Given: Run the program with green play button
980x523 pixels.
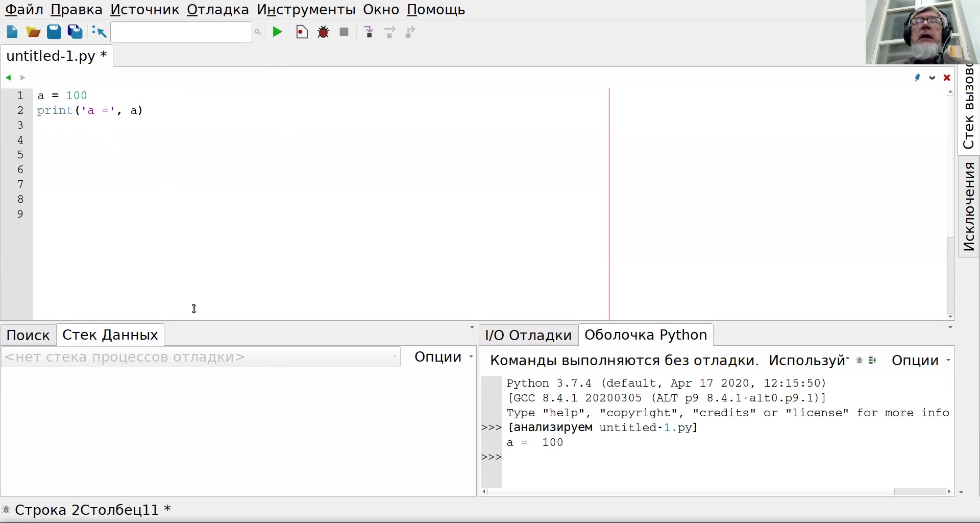Looking at the screenshot, I should 278,32.
